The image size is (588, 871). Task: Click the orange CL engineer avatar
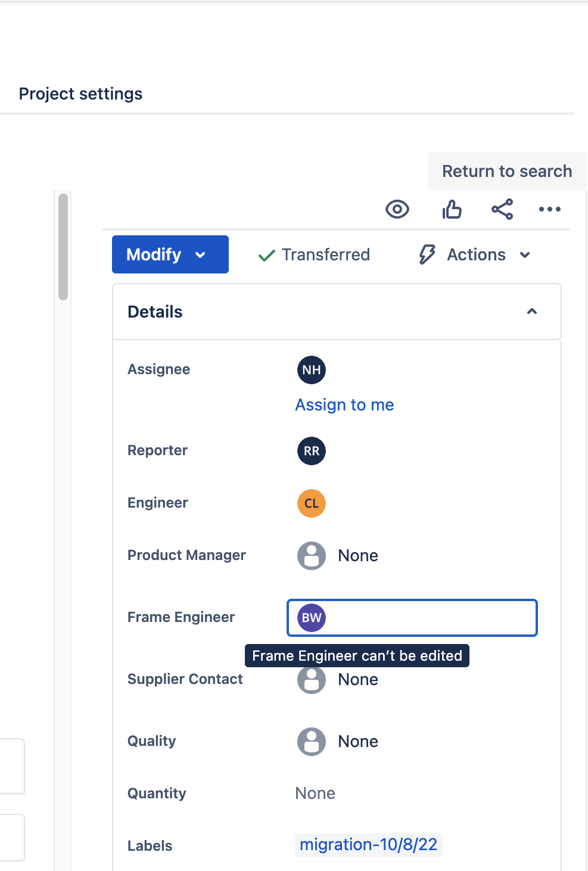pyautogui.click(x=312, y=503)
